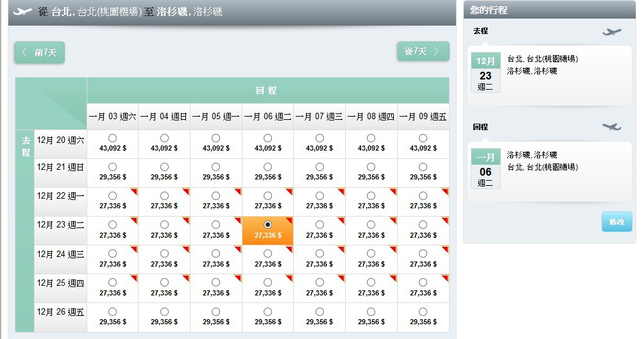The width and height of the screenshot is (644, 339).
Task: Click the airplane icon in route header
Action: [x=22, y=12]
